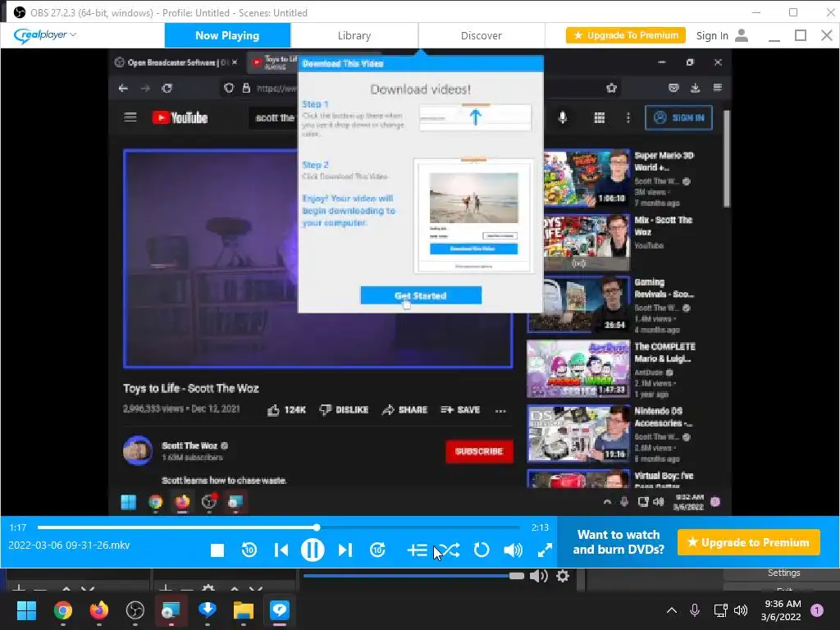This screenshot has width=840, height=630.
Task: Open the Discover tab
Action: click(x=481, y=35)
